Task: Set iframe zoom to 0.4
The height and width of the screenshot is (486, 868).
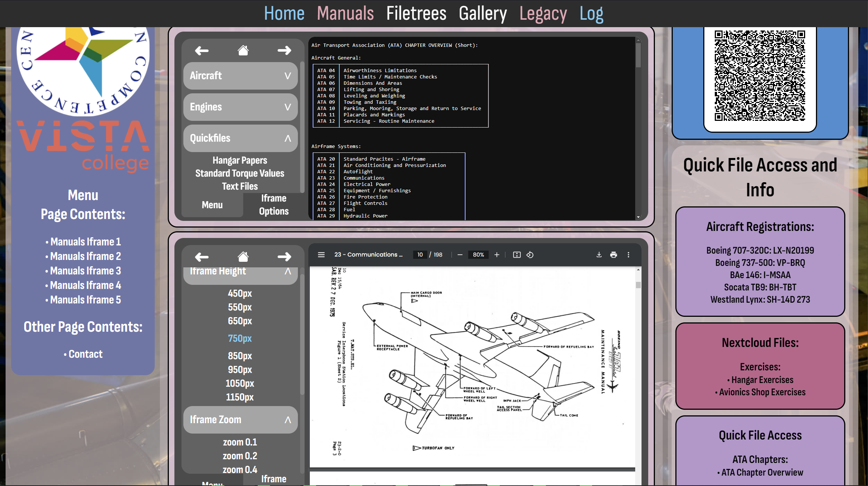Action: coord(240,470)
